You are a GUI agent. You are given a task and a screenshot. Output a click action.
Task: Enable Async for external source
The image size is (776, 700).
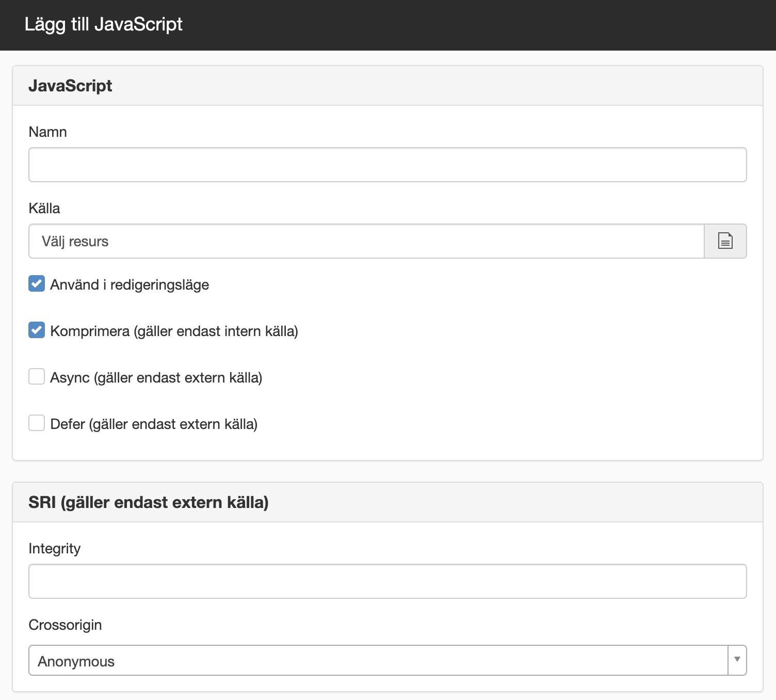pos(37,377)
